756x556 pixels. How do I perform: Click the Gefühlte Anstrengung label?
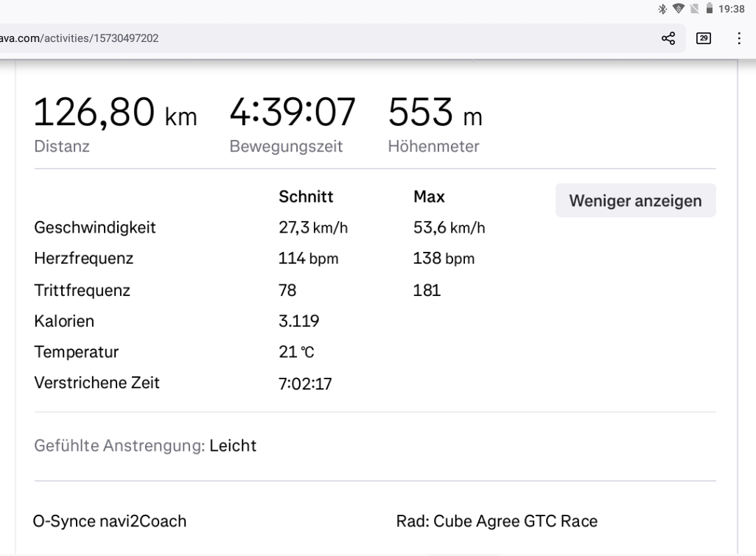point(119,446)
